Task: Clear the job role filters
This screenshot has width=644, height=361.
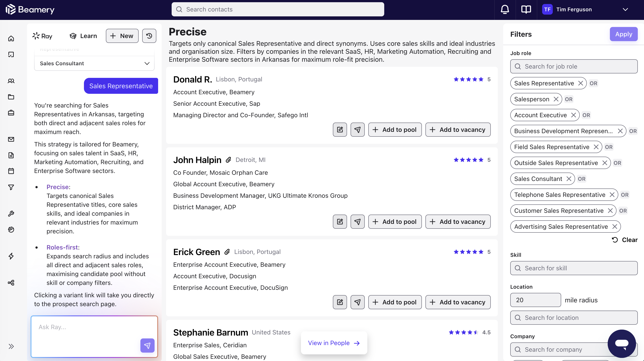Action: (x=625, y=240)
